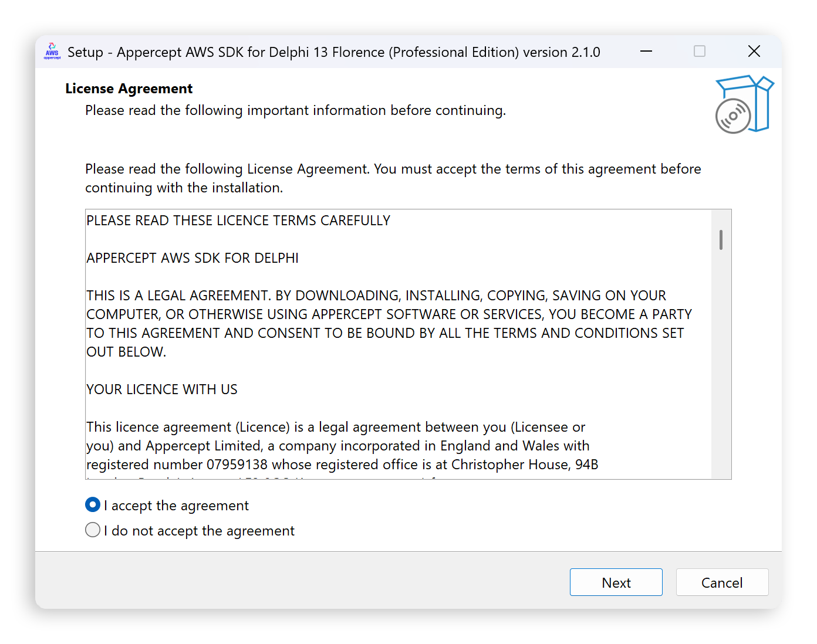The image size is (817, 644).
Task: Click the Next button
Action: pos(616,582)
